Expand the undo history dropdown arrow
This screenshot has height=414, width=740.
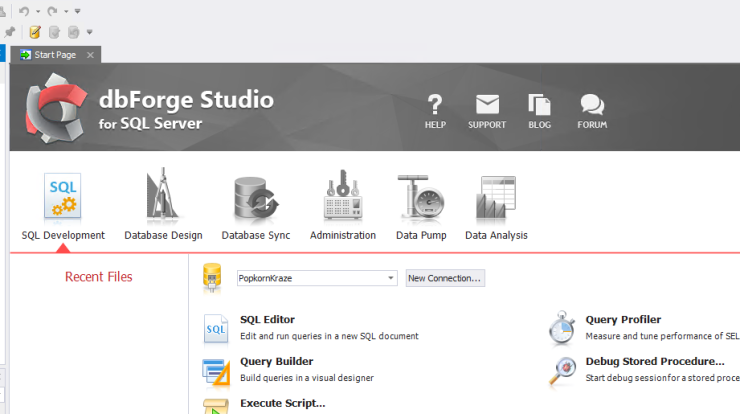click(38, 11)
